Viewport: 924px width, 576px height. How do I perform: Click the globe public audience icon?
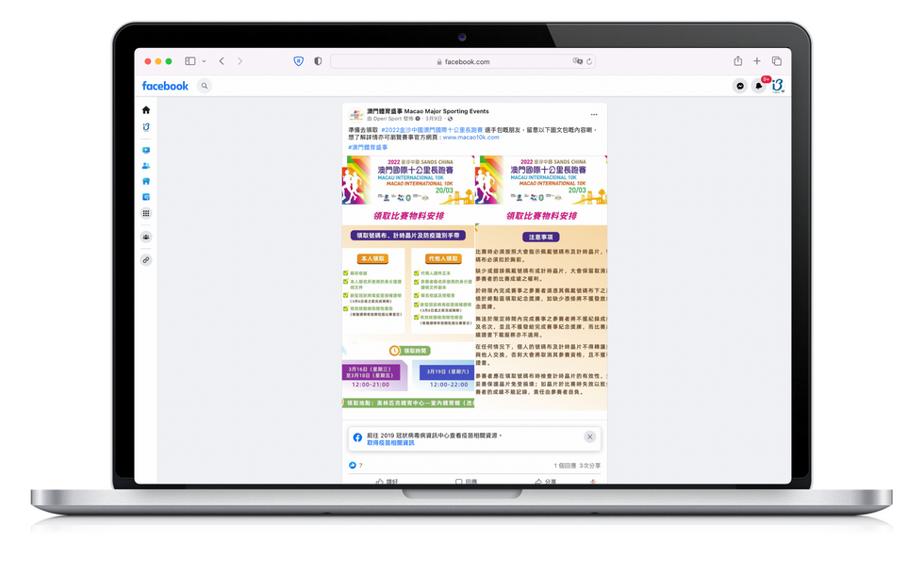(451, 119)
